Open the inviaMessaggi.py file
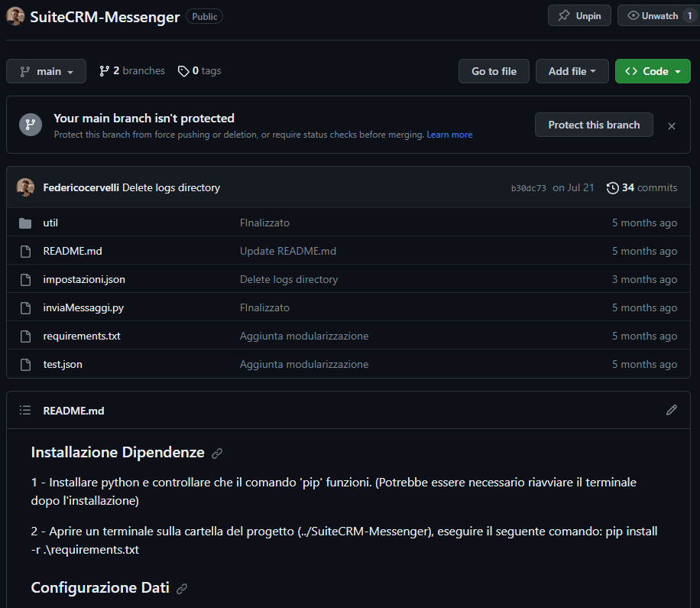 coord(83,307)
